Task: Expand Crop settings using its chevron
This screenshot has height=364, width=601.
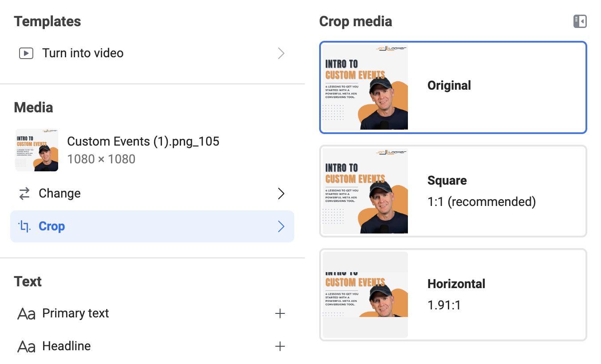Action: coord(281,226)
